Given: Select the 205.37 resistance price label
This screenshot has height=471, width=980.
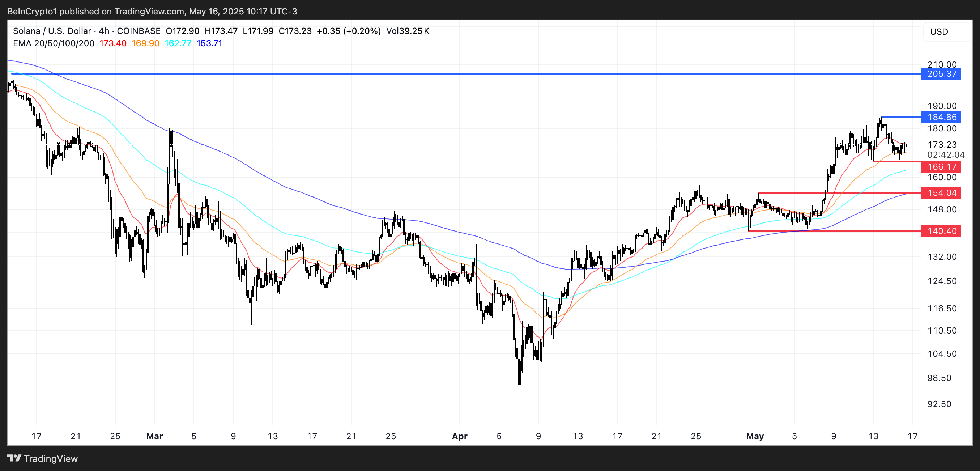Looking at the screenshot, I should point(941,74).
